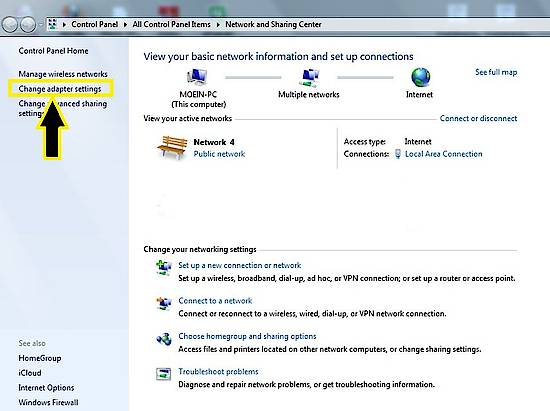
Task: Click the Public network link
Action: [219, 154]
